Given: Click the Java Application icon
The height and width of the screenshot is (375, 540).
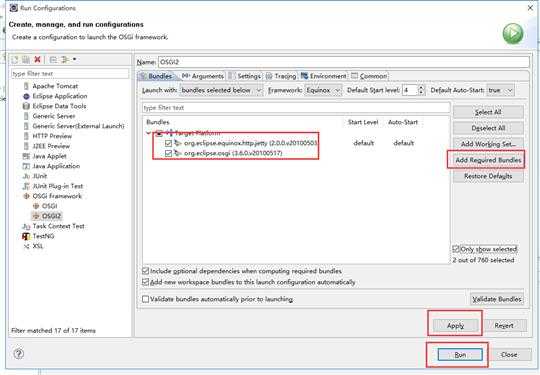Looking at the screenshot, I should 26,166.
